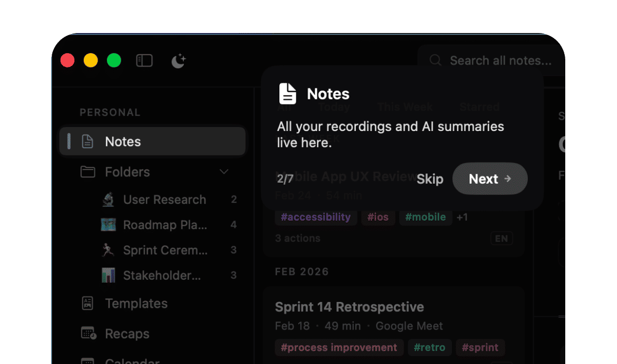Skip the onboarding tour
Screen dimensions: 617x364
click(430, 179)
